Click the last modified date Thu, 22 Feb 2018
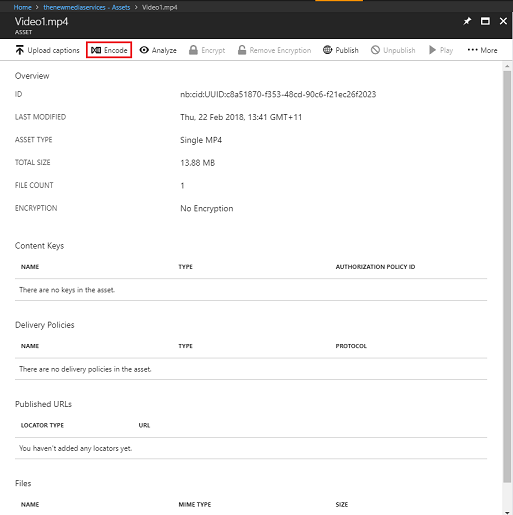The height and width of the screenshot is (515, 513). tap(241, 117)
